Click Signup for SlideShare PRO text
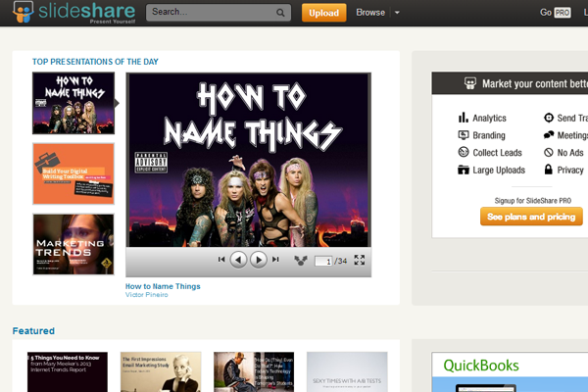The height and width of the screenshot is (392, 588). [533, 201]
